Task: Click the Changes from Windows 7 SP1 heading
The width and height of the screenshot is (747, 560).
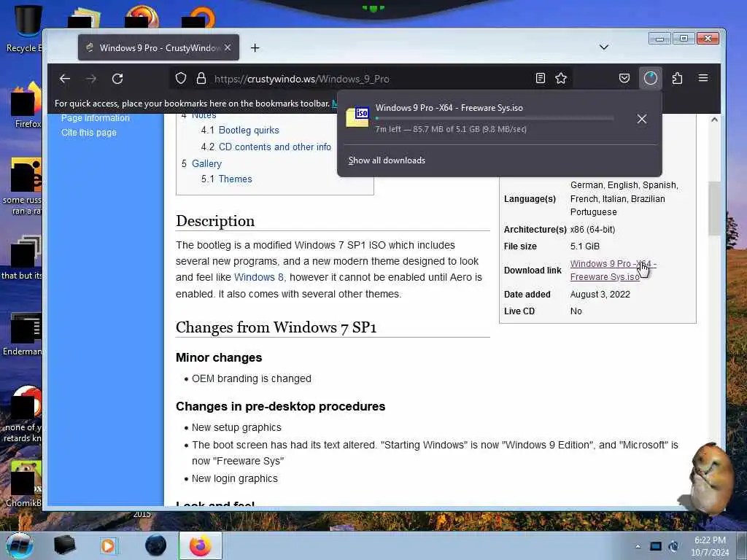Action: pos(276,327)
